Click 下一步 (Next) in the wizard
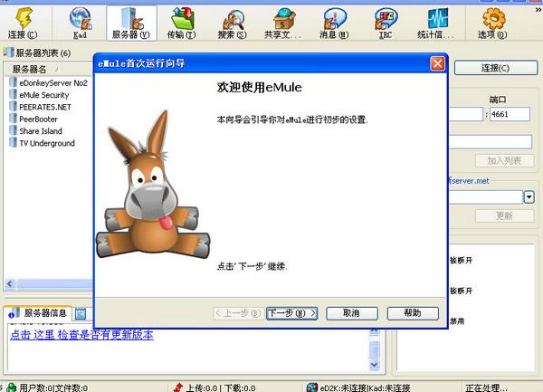The height and width of the screenshot is (392, 543). pos(292,313)
